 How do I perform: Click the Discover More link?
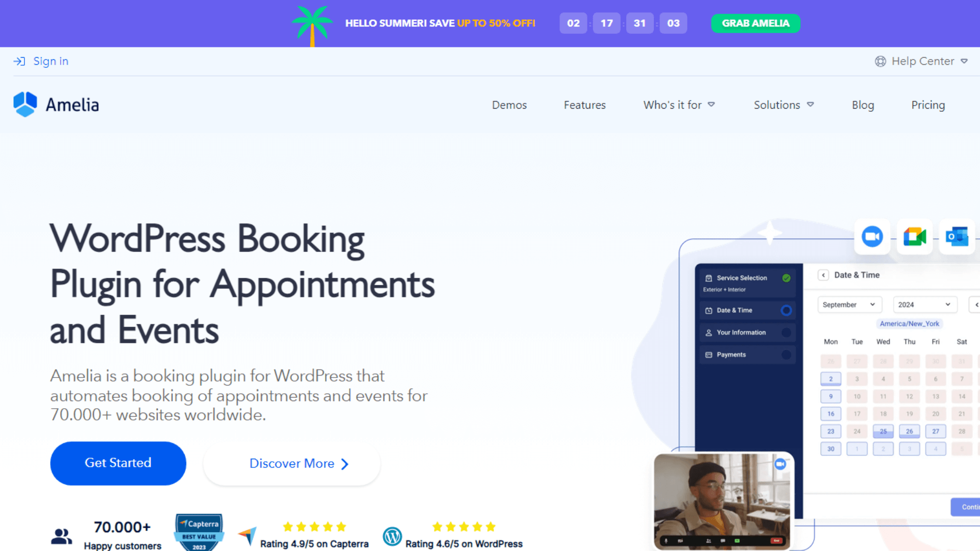pos(292,464)
